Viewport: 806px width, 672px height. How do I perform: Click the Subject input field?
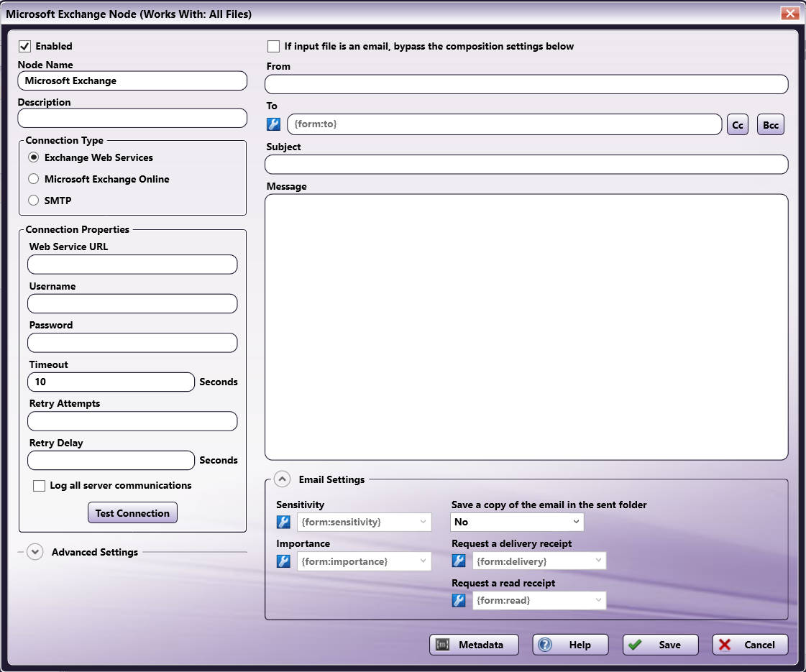[x=526, y=165]
